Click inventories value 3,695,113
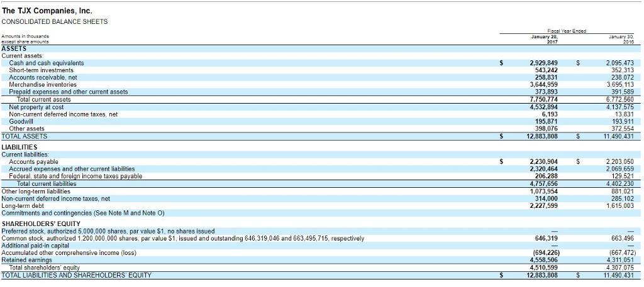 [620, 85]
